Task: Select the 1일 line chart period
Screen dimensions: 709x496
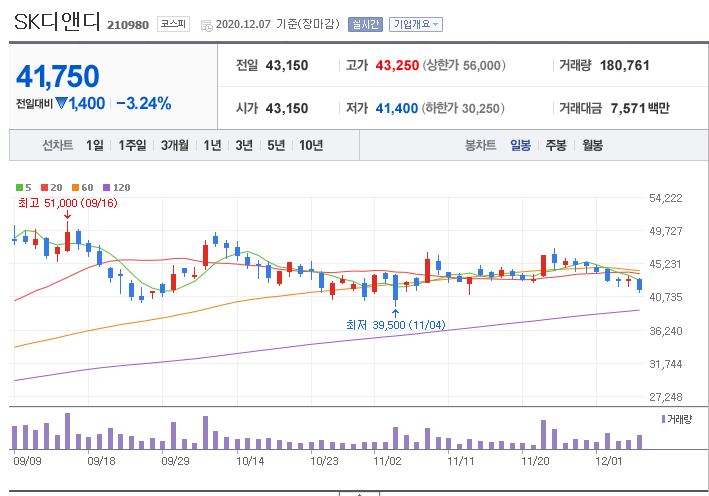Action: (95, 145)
